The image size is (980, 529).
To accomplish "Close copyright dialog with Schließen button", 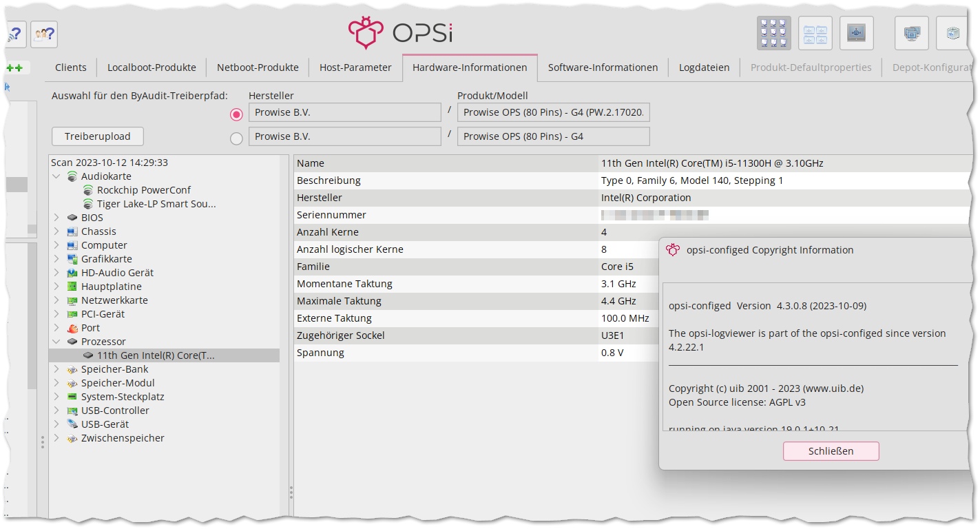I will [831, 451].
